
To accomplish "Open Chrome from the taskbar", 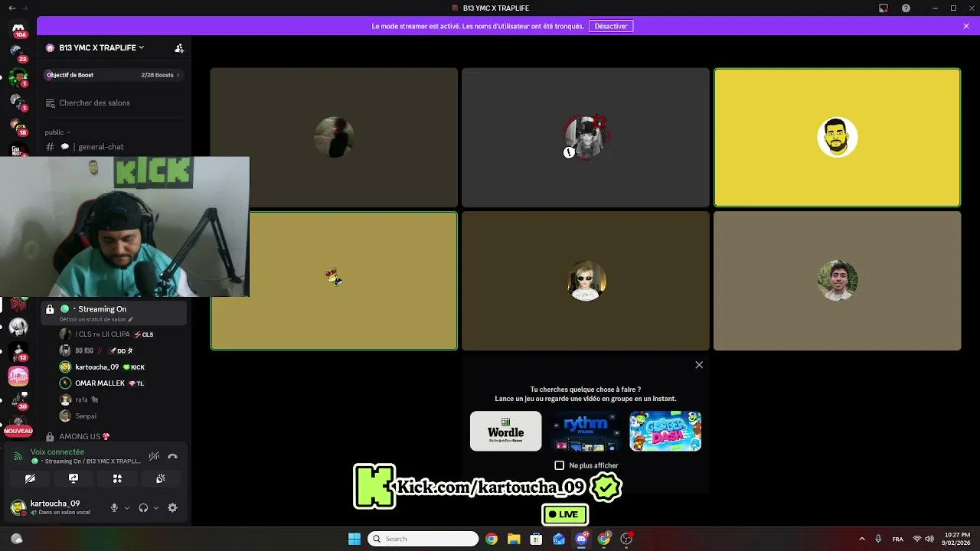I will 492,539.
